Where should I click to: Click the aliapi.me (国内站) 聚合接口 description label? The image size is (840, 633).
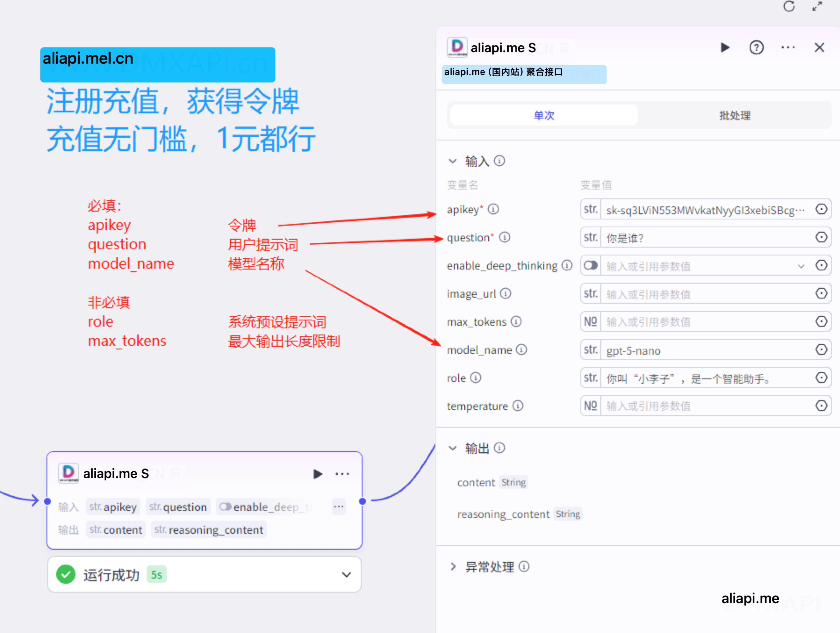[x=503, y=72]
